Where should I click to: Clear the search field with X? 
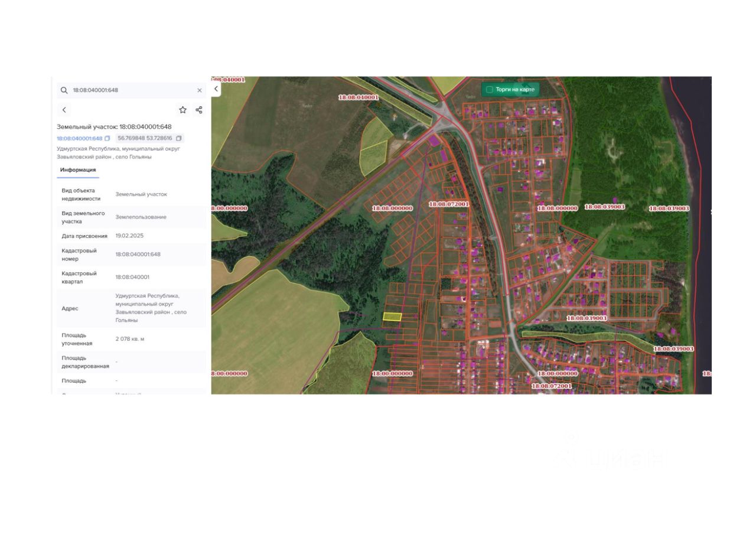click(200, 90)
